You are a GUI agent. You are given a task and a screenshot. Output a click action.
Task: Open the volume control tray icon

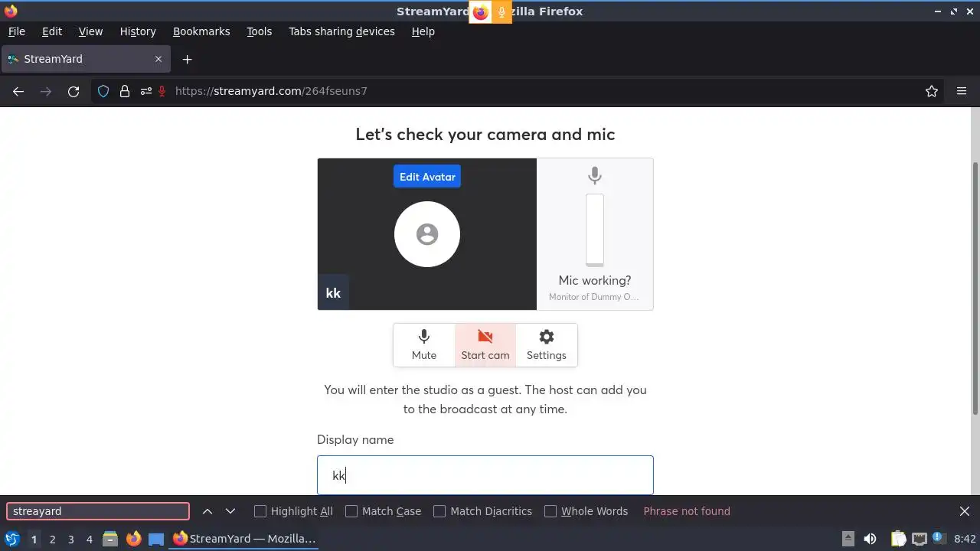coord(870,539)
